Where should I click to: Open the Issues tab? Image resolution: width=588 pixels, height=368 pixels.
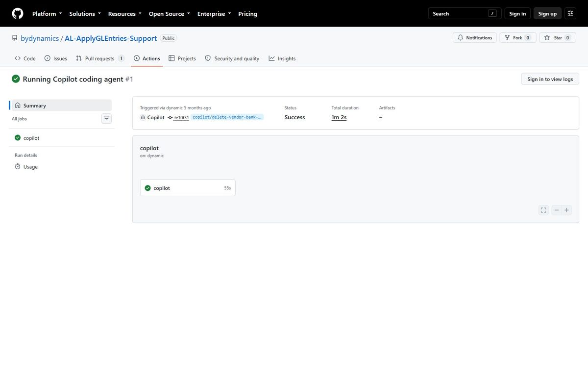55,58
